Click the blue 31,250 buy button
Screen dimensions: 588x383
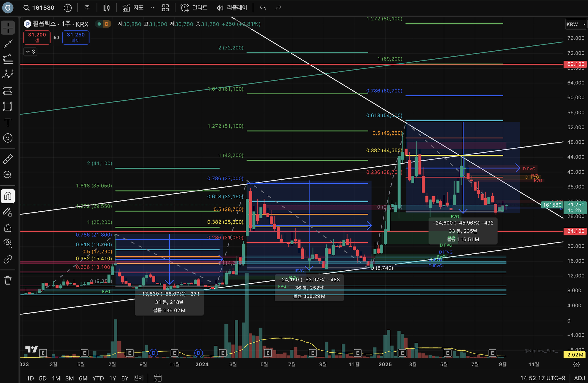coord(76,37)
